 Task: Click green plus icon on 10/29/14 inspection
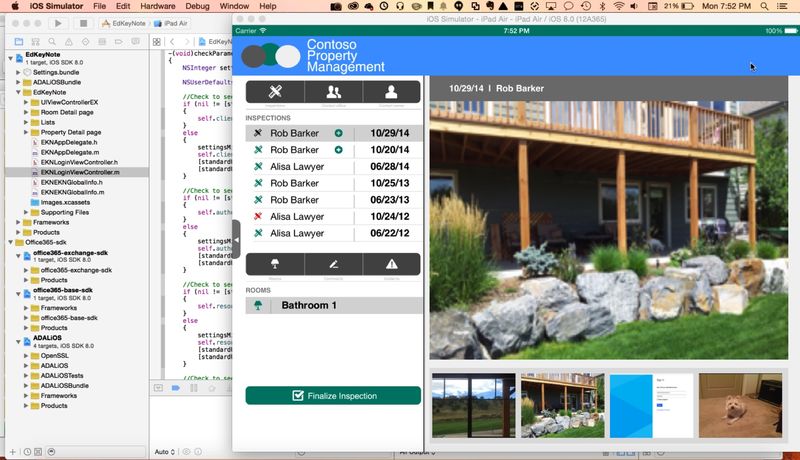coord(338,133)
